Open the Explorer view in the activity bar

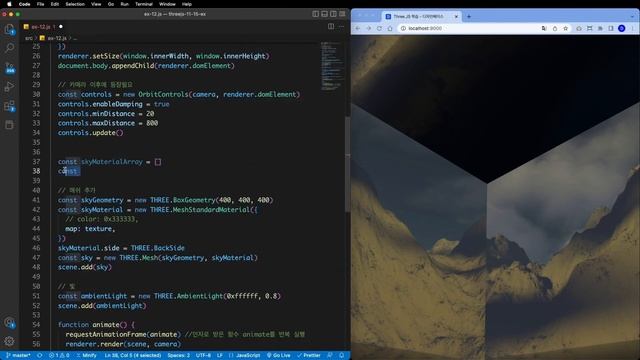9,29
